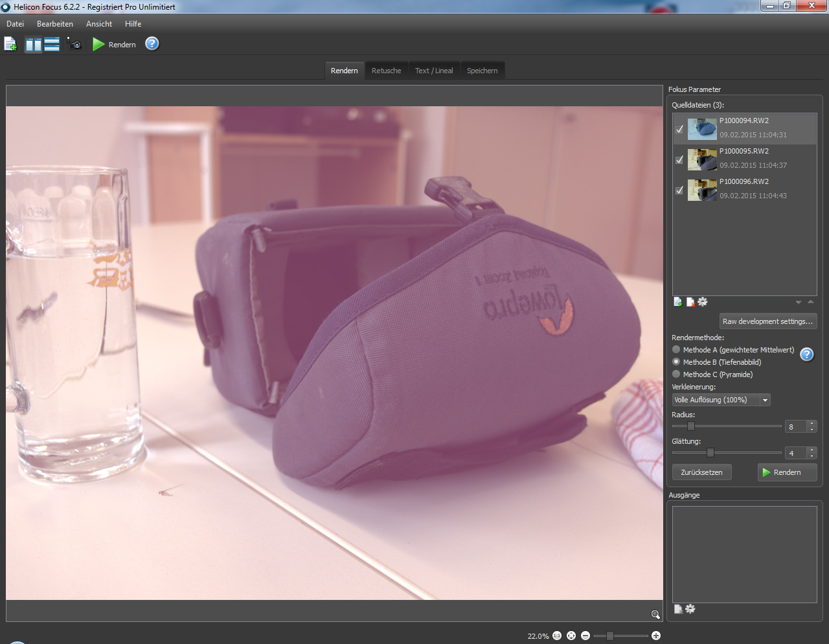The width and height of the screenshot is (829, 644).
Task: Zoom in with the plus button
Action: [x=656, y=636]
